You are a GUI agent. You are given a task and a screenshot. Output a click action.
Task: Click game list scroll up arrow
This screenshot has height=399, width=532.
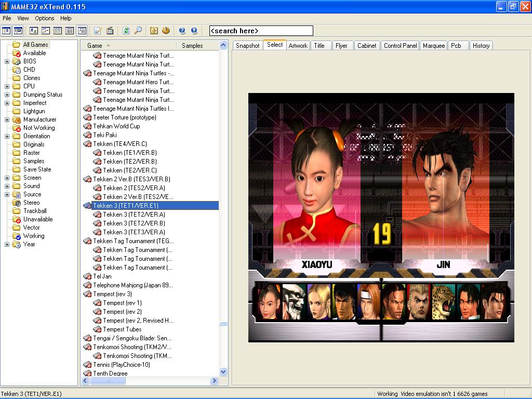(223, 45)
